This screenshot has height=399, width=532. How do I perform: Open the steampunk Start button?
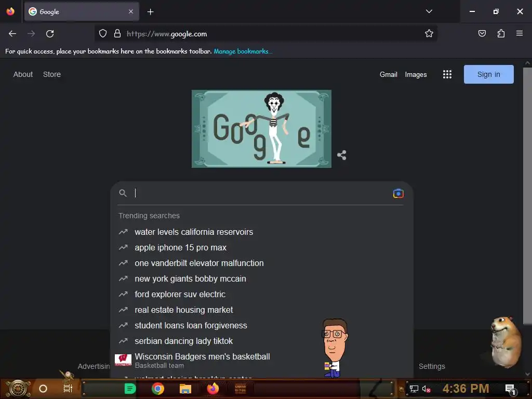18,389
